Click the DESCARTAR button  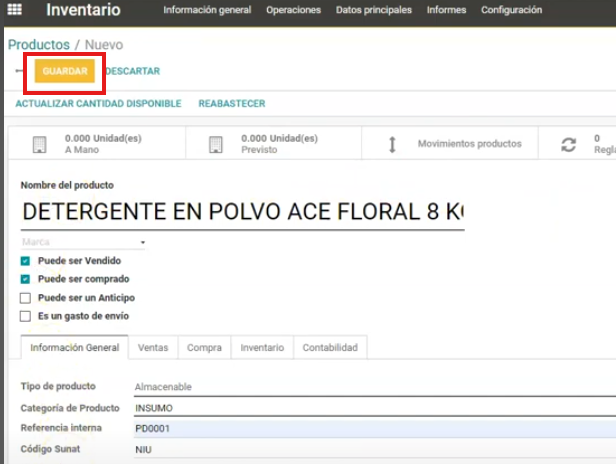click(133, 71)
